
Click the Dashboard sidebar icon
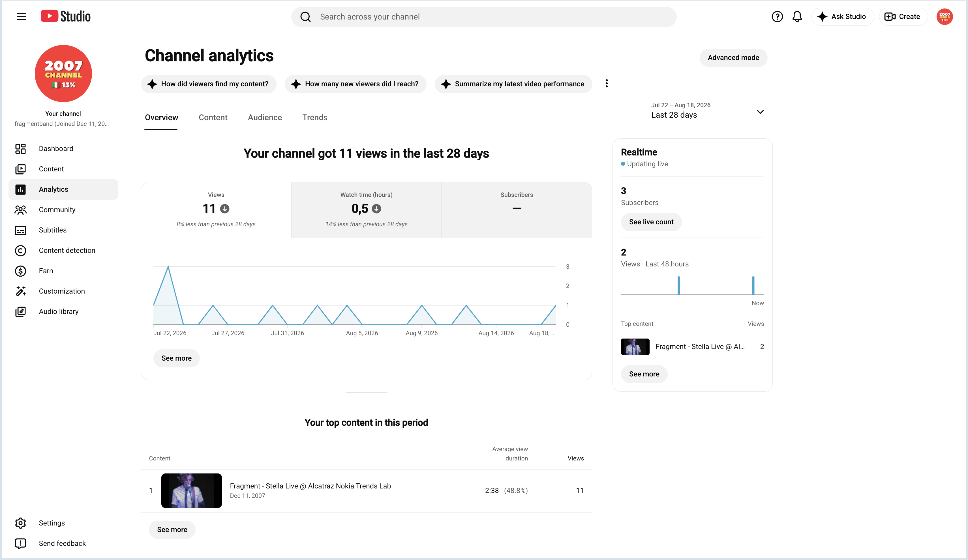pos(20,148)
